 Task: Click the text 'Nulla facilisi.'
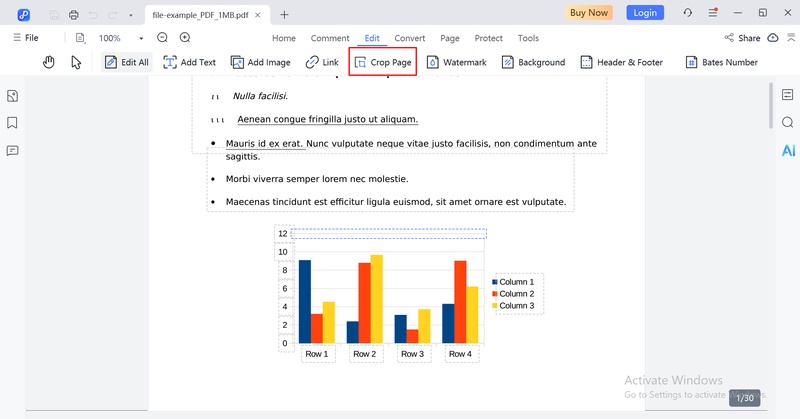point(260,96)
